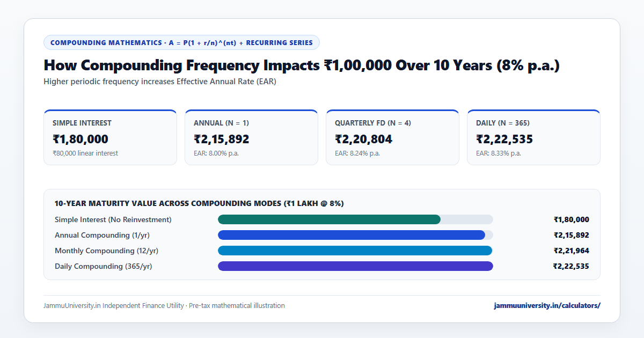Click ₹2,21,964 value in Monthly row

pyautogui.click(x=572, y=251)
